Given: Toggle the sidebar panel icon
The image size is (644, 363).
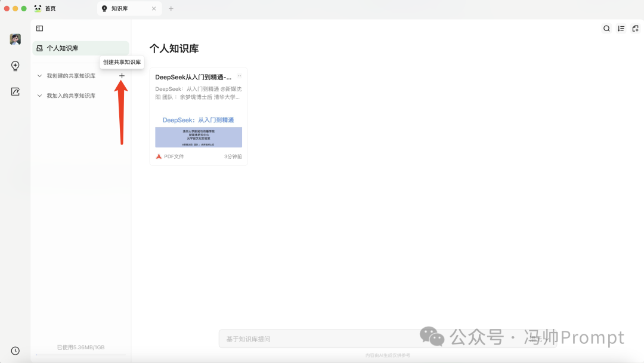Looking at the screenshot, I should tap(40, 29).
